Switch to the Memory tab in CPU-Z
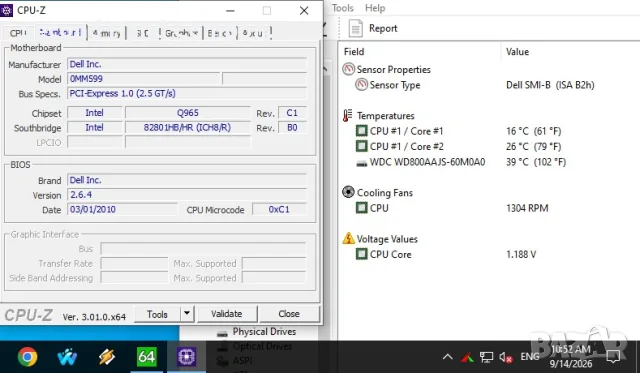 tap(107, 33)
